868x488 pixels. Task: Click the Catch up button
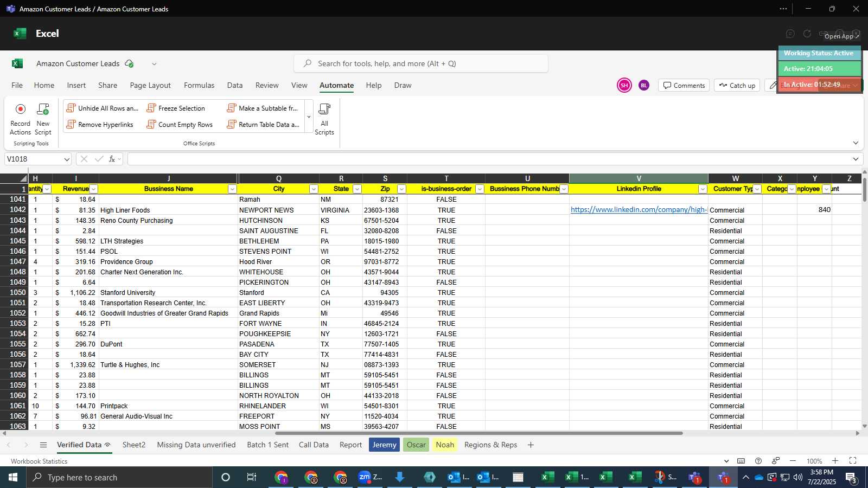click(737, 86)
